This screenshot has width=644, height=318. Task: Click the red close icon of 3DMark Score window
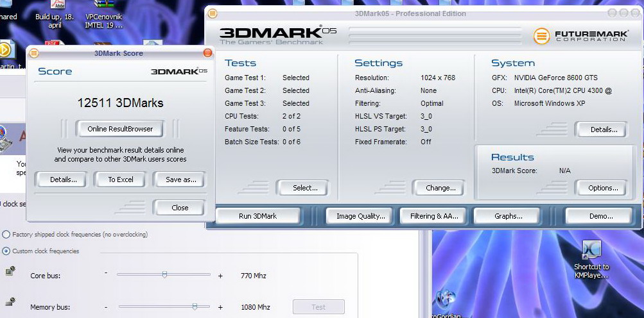coord(208,53)
